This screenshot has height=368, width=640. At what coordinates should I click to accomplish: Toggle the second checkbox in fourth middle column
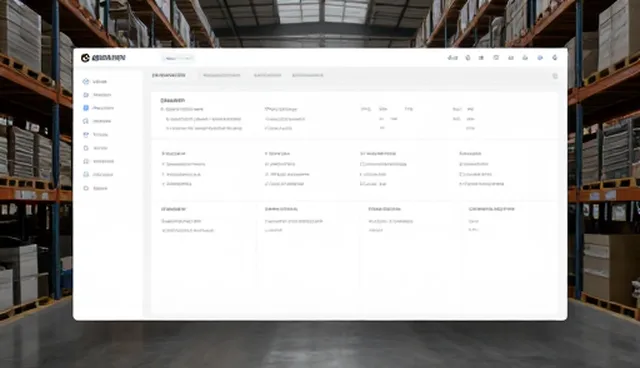coord(461,174)
